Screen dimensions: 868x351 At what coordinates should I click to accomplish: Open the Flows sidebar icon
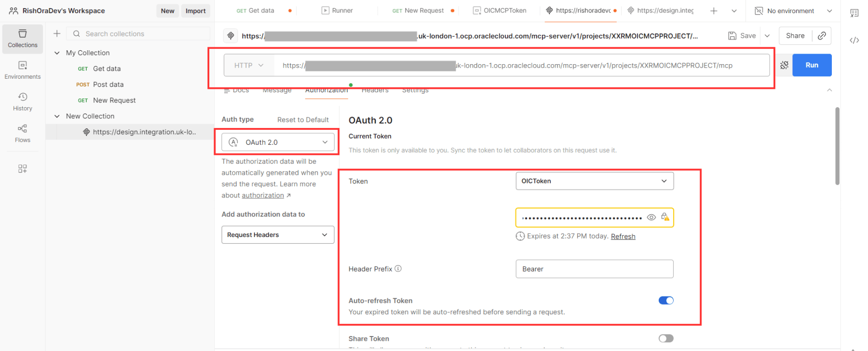click(22, 133)
